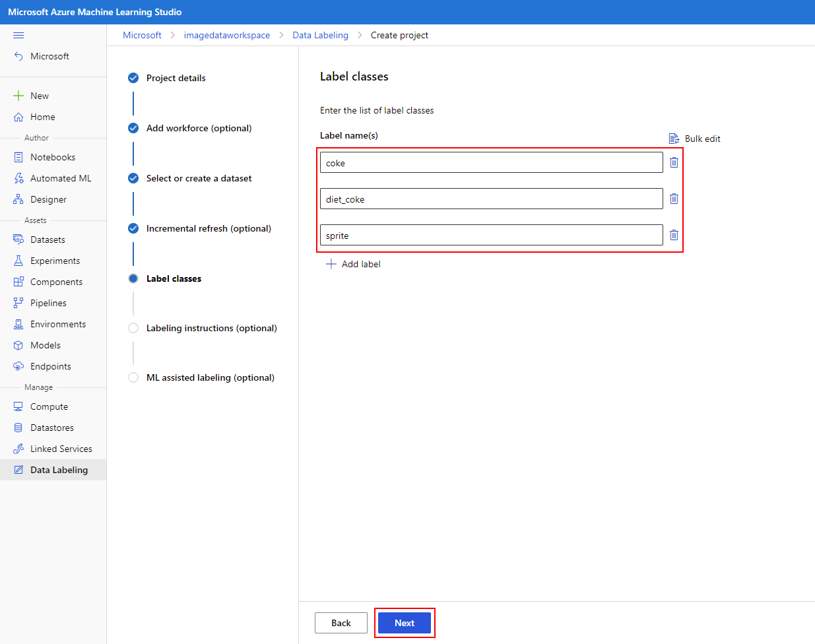Click the Back button

click(x=341, y=623)
